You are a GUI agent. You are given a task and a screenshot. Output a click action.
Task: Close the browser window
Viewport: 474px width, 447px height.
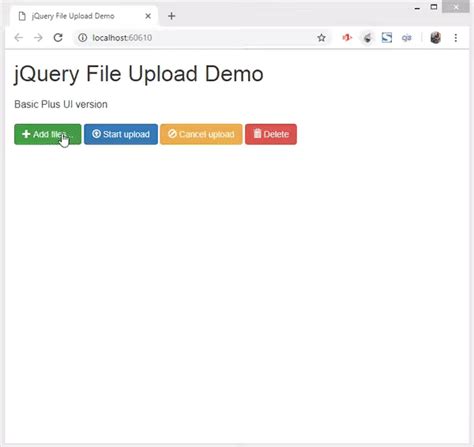(456, 7)
